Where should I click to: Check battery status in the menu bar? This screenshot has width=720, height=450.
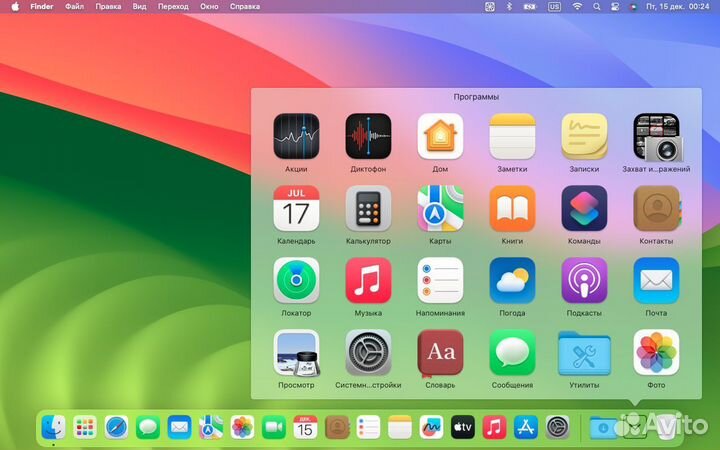(x=530, y=6)
